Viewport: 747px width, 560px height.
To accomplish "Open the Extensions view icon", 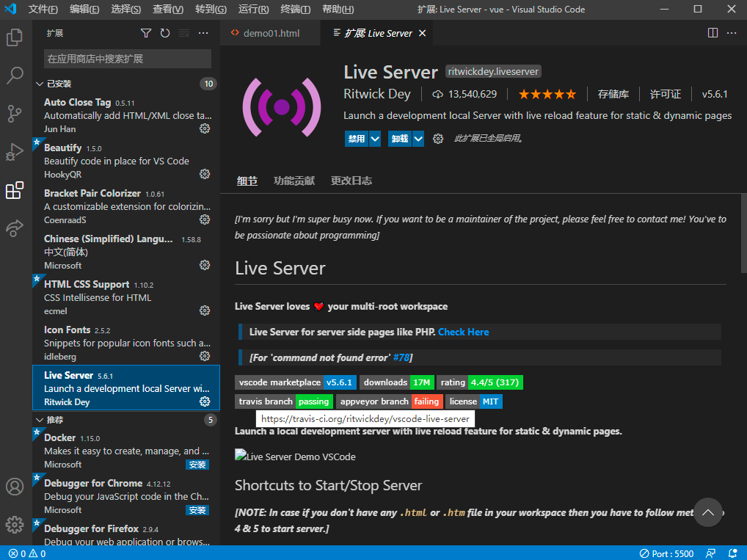I will pyautogui.click(x=15, y=190).
